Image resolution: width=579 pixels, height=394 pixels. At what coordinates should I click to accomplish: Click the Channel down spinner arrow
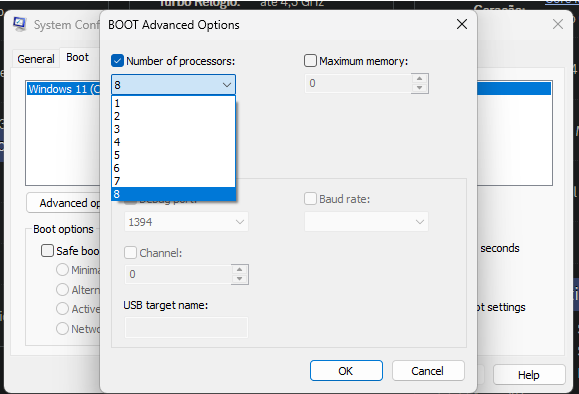pyautogui.click(x=240, y=279)
